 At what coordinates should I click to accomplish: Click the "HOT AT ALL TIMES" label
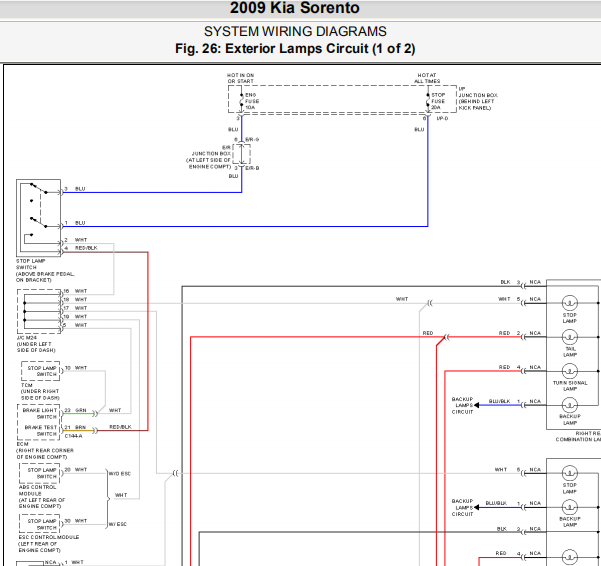click(427, 78)
